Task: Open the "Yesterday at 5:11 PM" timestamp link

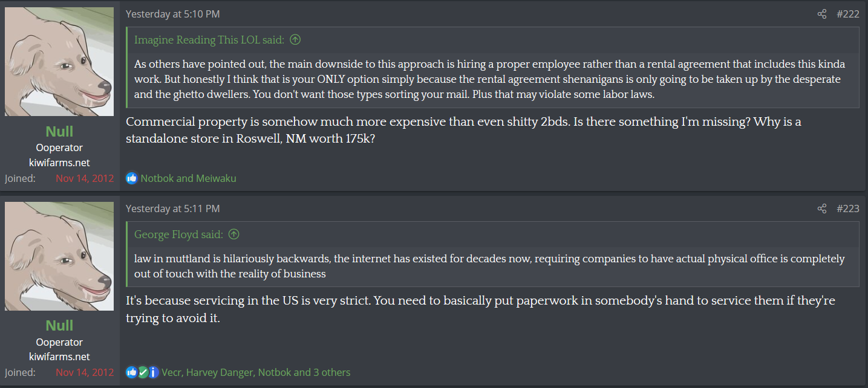Action: [172, 209]
